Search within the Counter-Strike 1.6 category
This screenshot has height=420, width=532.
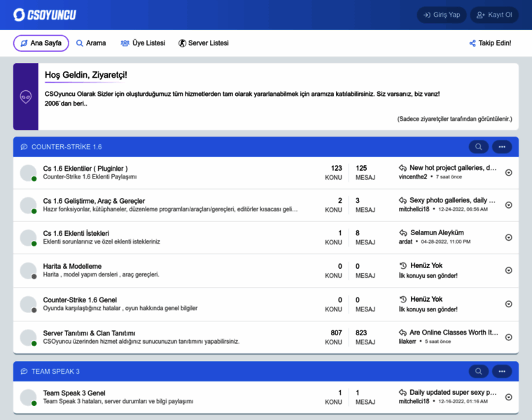pyautogui.click(x=478, y=147)
